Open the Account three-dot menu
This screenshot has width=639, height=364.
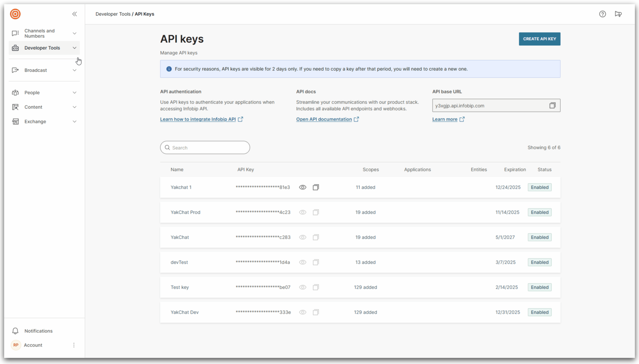point(74,345)
